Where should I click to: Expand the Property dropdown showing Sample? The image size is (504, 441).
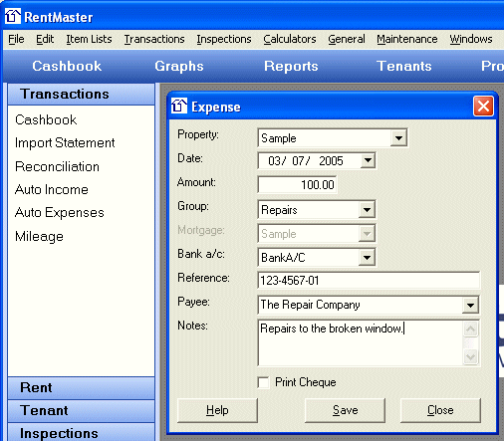[398, 137]
